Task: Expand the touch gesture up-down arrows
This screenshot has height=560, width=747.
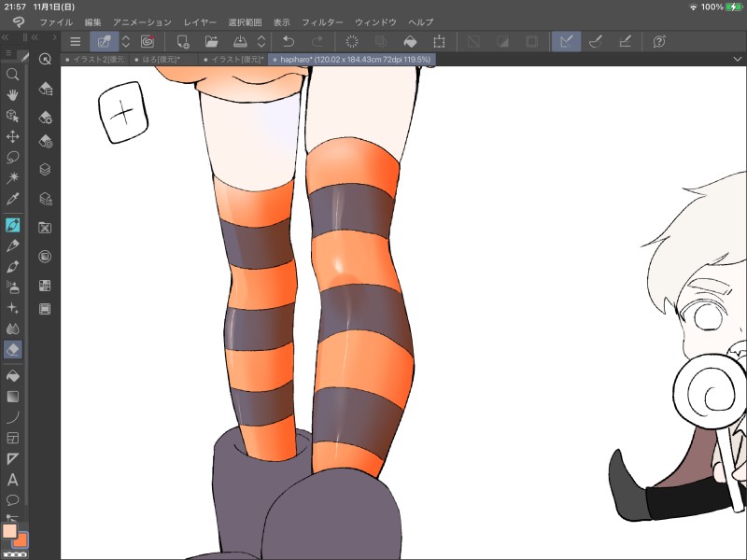Action: tap(126, 41)
